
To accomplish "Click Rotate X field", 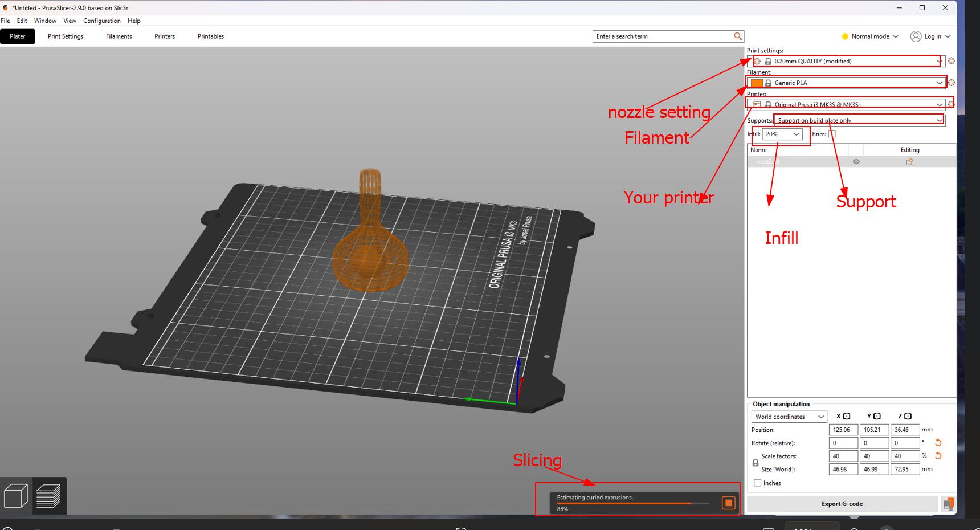I will tap(843, 443).
